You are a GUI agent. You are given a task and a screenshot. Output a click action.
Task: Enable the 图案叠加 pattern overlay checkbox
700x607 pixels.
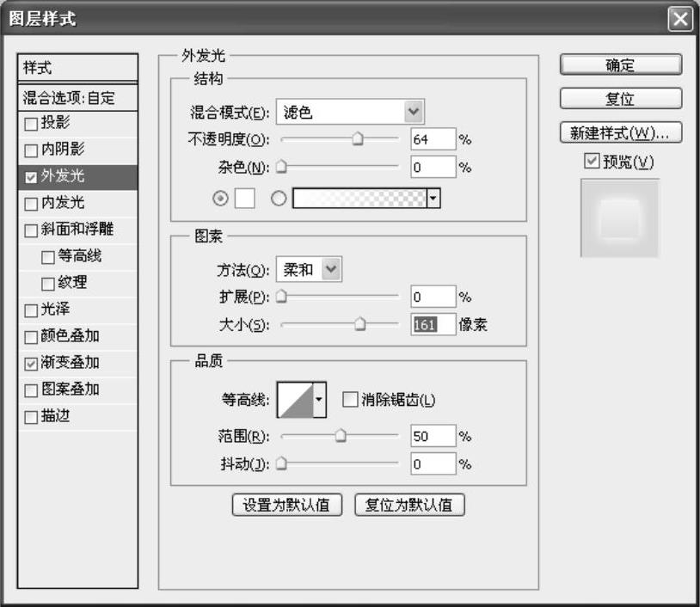click(31, 391)
